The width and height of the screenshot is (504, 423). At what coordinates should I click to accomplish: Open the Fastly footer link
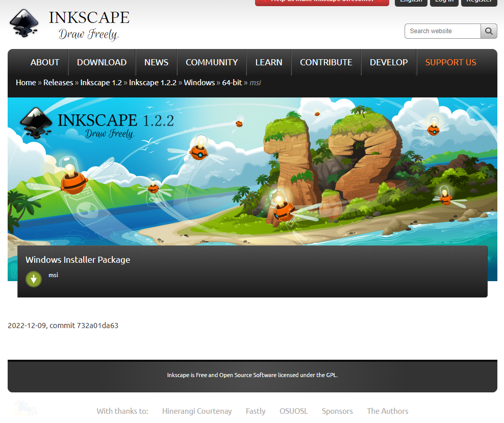click(x=256, y=411)
